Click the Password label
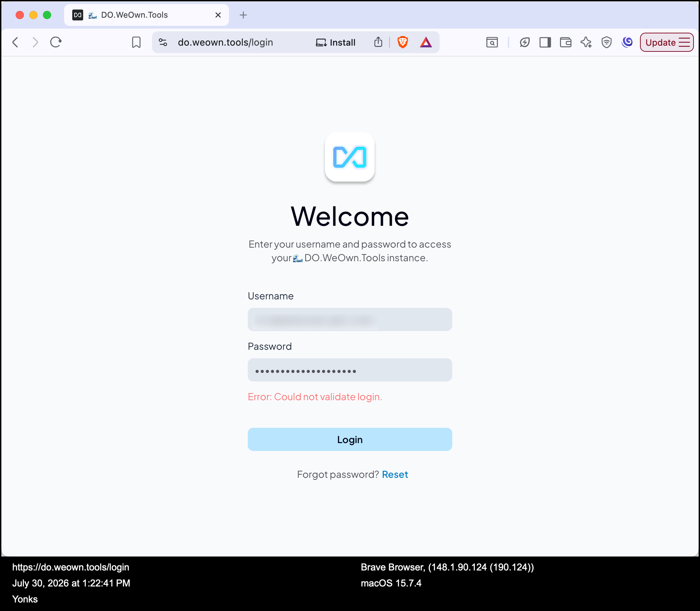 (270, 346)
